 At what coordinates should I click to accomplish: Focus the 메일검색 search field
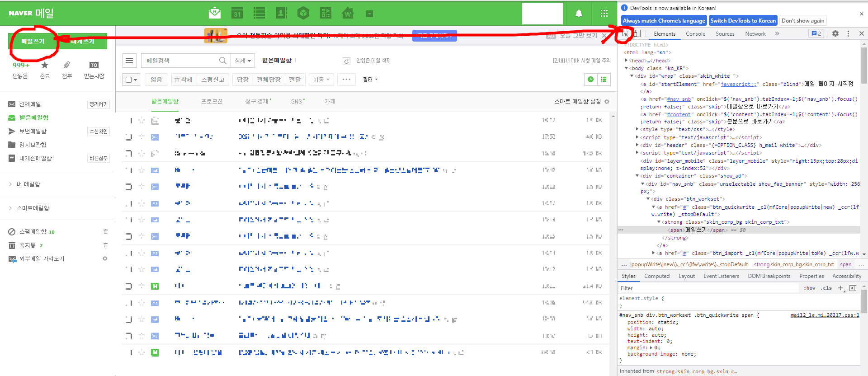[x=180, y=61]
